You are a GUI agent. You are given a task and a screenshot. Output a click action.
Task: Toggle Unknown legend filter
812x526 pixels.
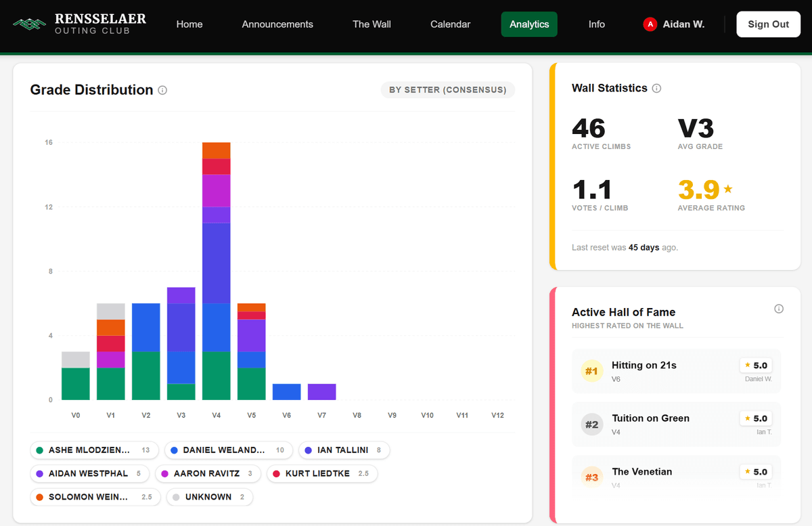tap(210, 498)
